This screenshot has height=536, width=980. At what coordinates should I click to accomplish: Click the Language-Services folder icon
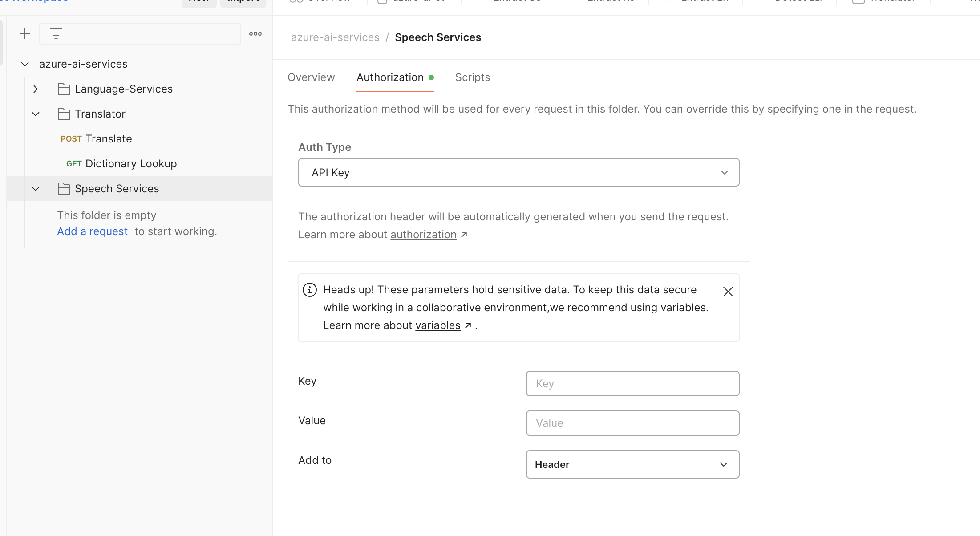pos(64,89)
